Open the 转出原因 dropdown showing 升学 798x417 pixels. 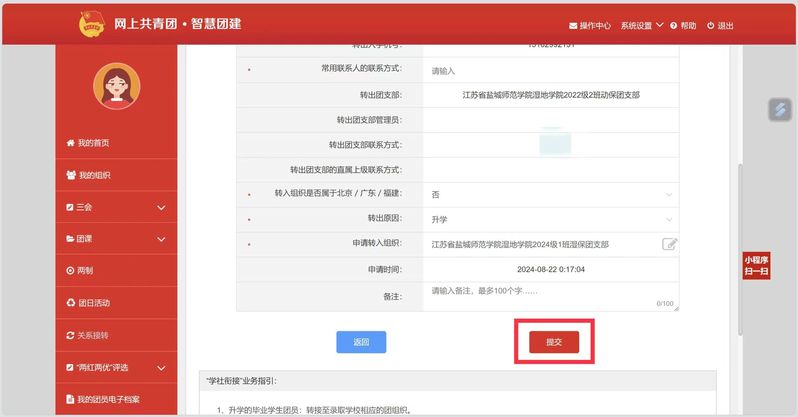click(550, 218)
